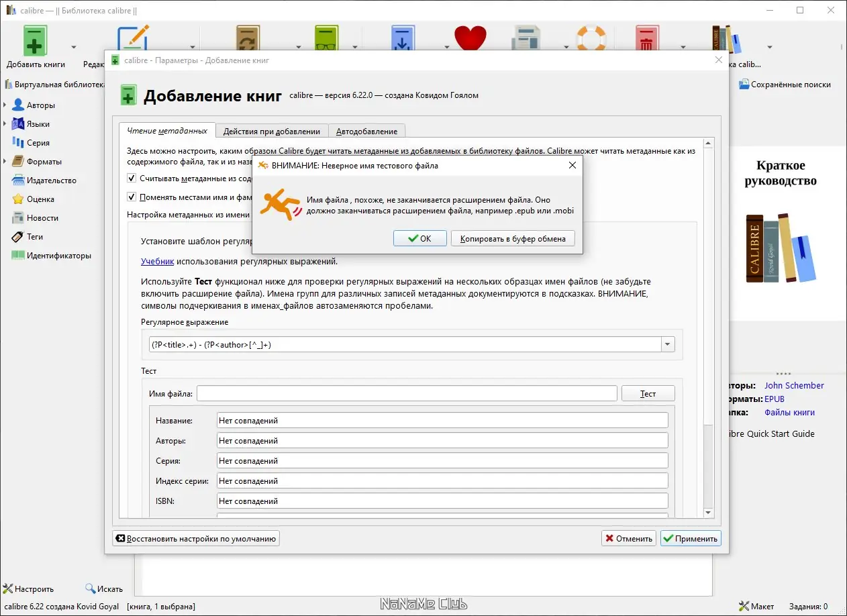Switch to Автодобавление tab
Screen dimensions: 847x616
366,131
